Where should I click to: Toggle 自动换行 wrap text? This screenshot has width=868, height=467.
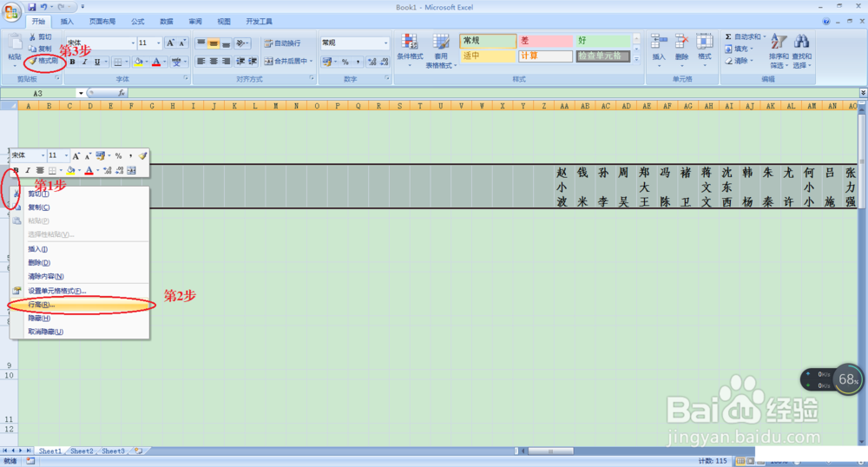tap(282, 43)
